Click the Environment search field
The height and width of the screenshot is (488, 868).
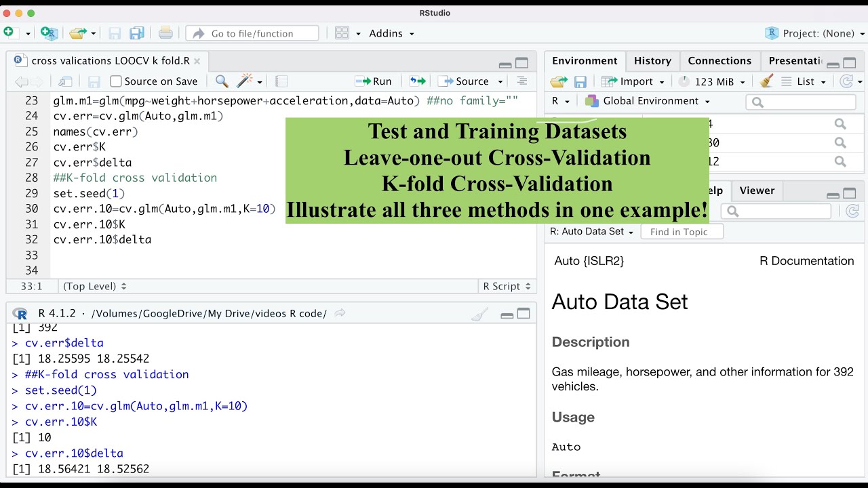pos(801,102)
